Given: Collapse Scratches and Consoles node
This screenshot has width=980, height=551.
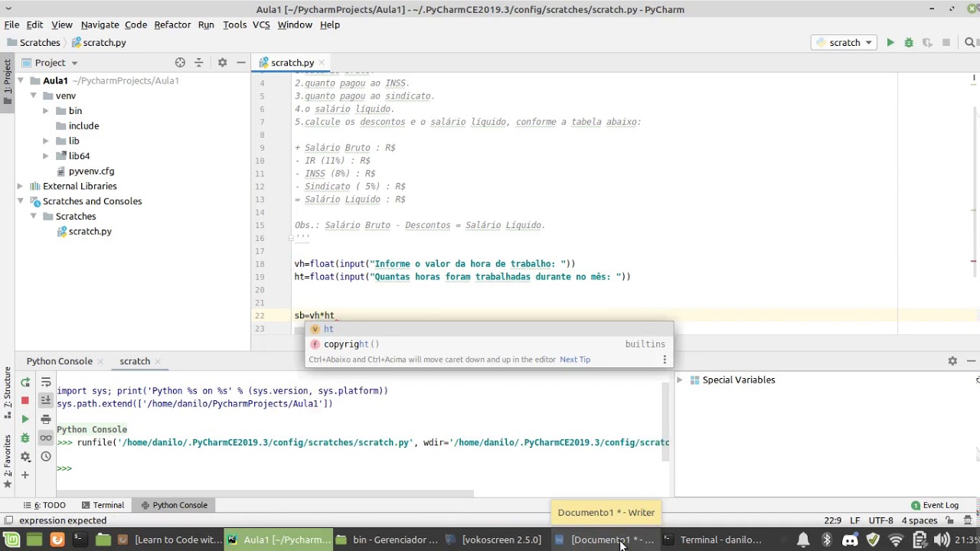Looking at the screenshot, I should [21, 201].
